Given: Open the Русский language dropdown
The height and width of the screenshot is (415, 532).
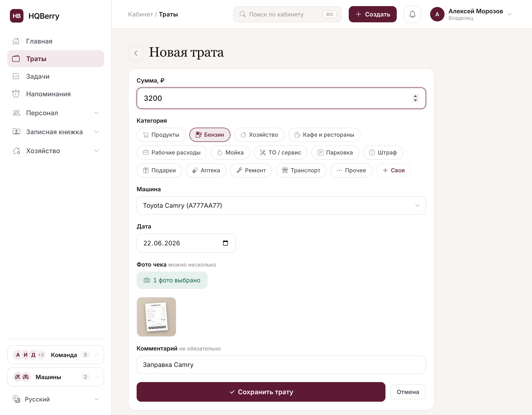Looking at the screenshot, I should (56, 399).
